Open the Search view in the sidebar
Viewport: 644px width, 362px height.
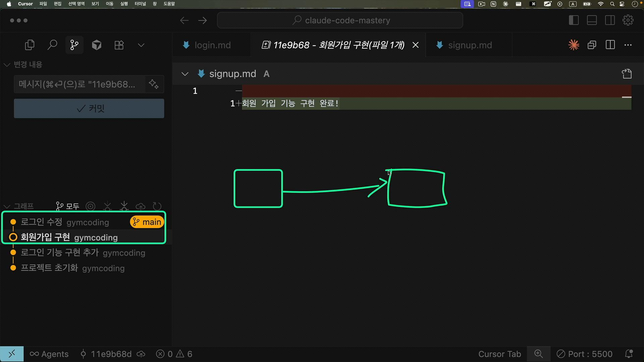[52, 45]
